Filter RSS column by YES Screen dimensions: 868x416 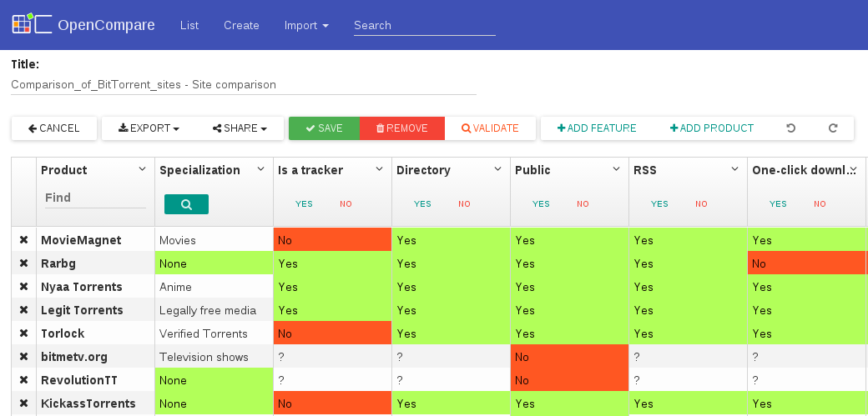(659, 203)
